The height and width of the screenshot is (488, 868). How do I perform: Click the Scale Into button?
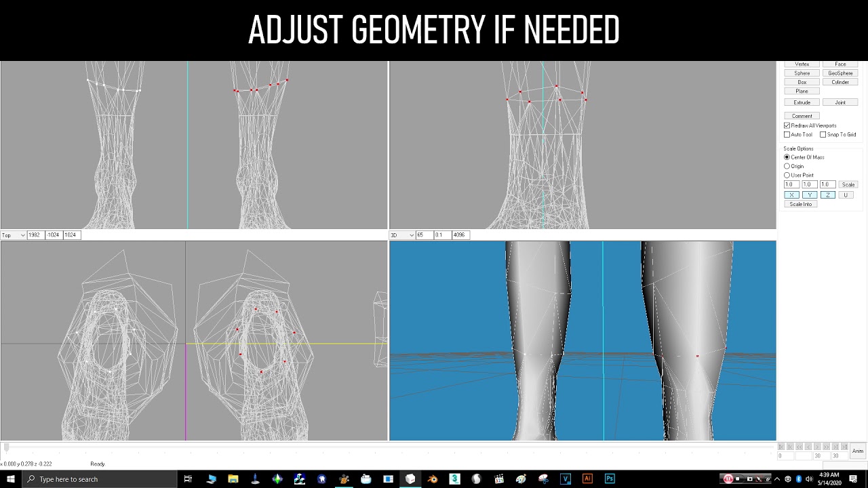pos(800,204)
